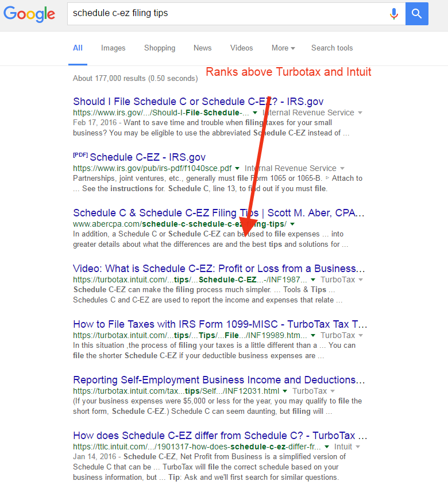This screenshot has width=448, height=485.
Task: Switch to the News tab
Action: click(x=203, y=48)
